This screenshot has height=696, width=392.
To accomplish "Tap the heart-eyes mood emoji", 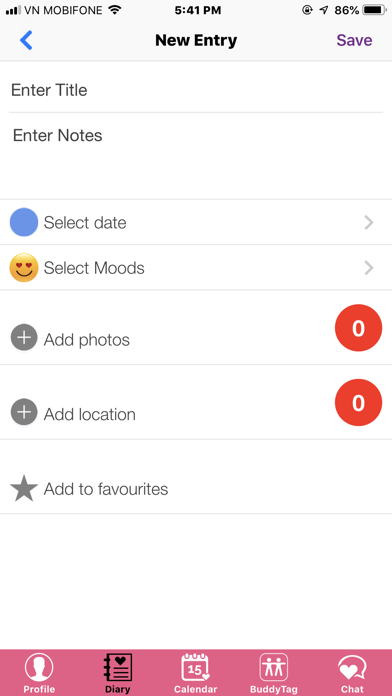I will [x=24, y=268].
